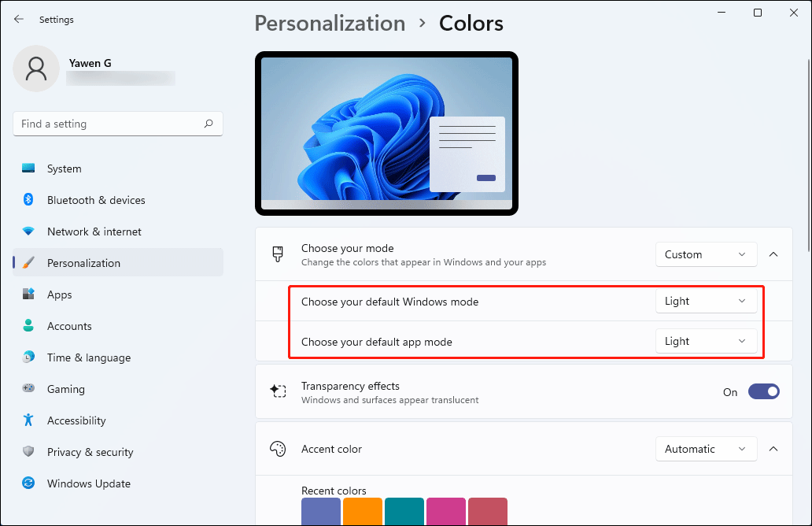Turn off Transparency effects toggle

(763, 392)
